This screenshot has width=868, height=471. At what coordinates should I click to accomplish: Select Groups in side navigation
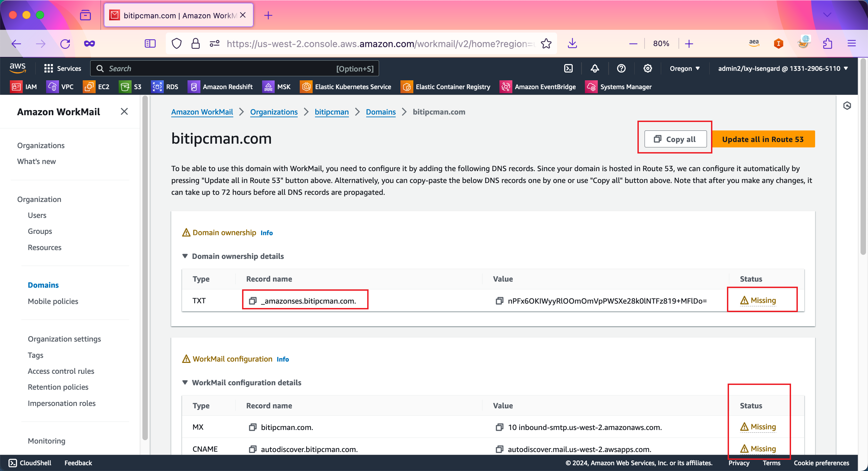point(40,231)
